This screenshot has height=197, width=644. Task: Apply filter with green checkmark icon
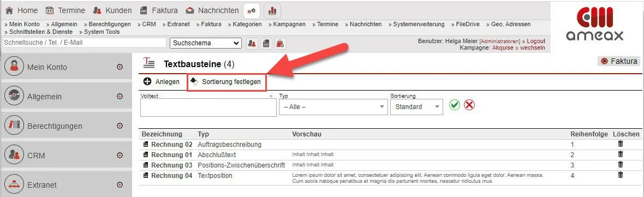pyautogui.click(x=455, y=105)
